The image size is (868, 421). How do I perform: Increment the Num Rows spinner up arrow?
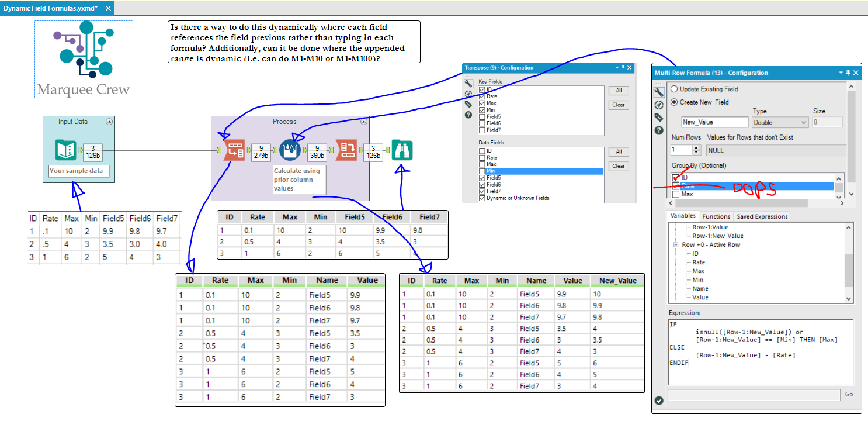click(x=696, y=147)
